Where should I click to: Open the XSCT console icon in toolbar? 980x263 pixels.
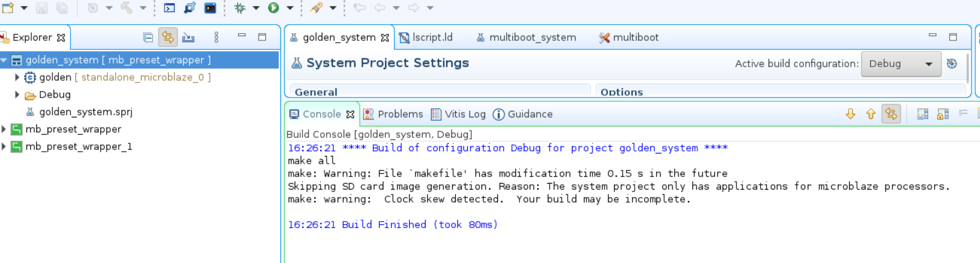210,8
